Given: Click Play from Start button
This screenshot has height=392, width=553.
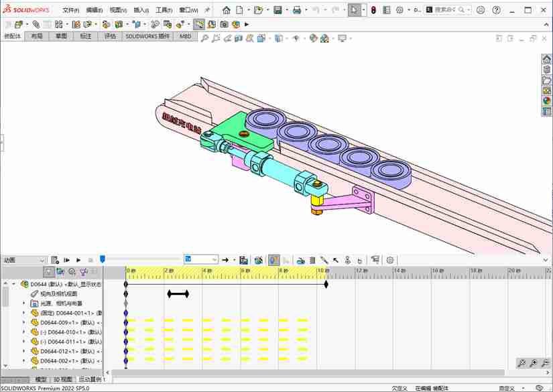Looking at the screenshot, I should click(67, 260).
